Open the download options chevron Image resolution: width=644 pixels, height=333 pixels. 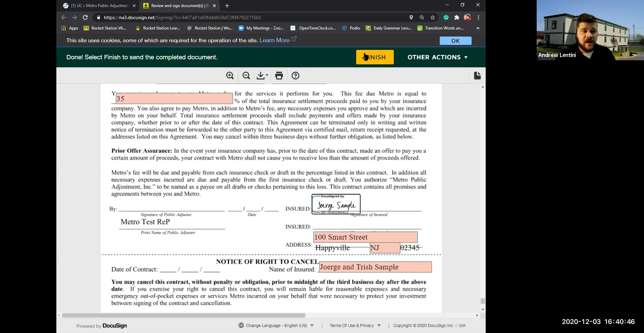pos(267,75)
